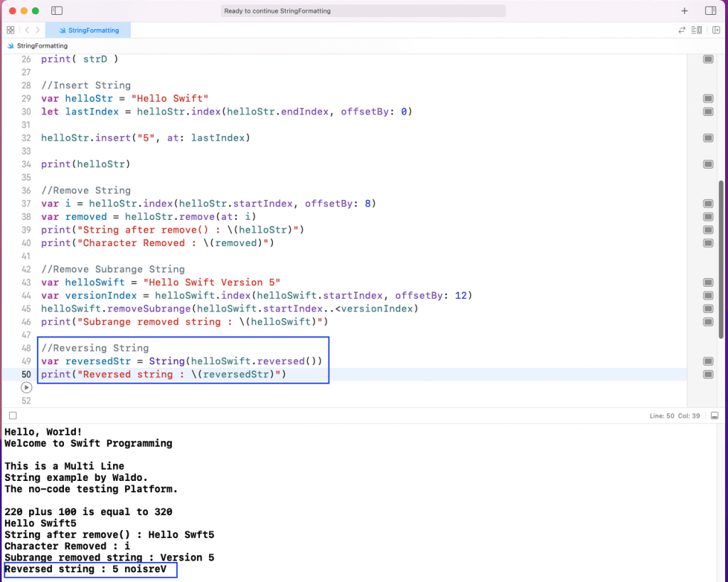
Task: Click the plus Library button
Action: pos(685,11)
